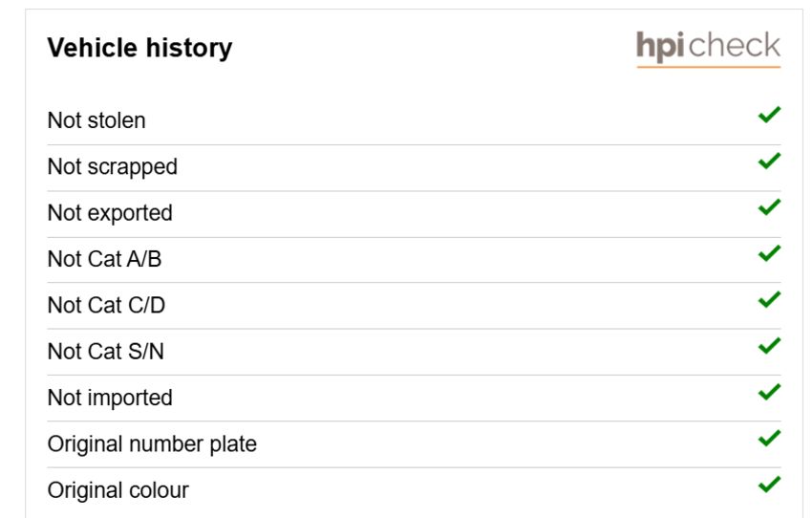This screenshot has width=812, height=518.
Task: Click the green checkmark beside Not scrapped
Action: point(770,161)
